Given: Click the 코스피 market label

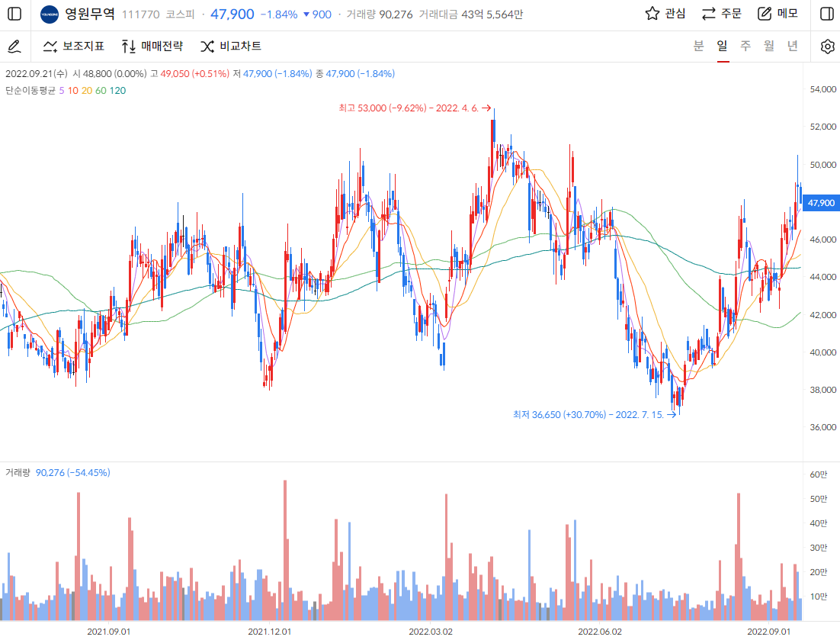Looking at the screenshot, I should [x=180, y=14].
